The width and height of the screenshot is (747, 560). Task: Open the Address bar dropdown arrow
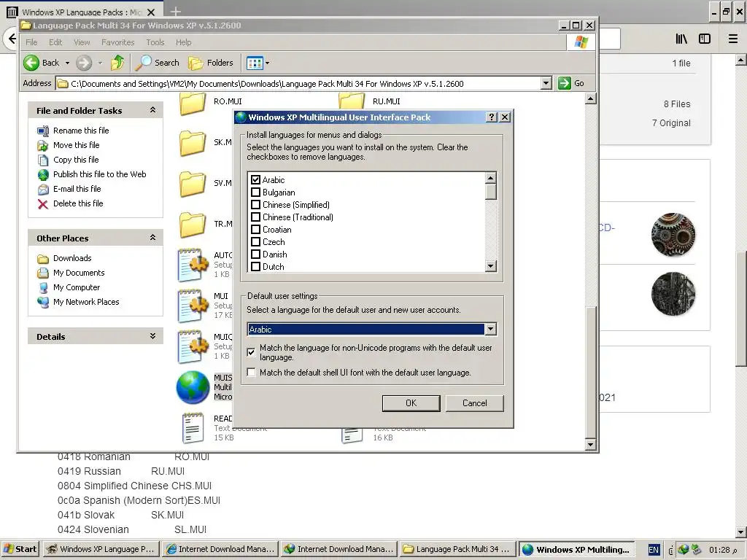[x=546, y=83]
